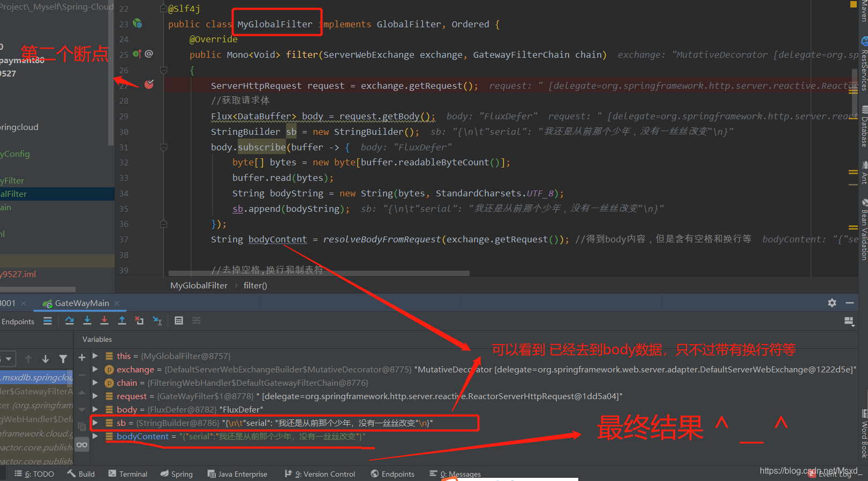868x481 pixels.
Task: Click Spring bean gutter icon on line 23
Action: click(x=138, y=24)
